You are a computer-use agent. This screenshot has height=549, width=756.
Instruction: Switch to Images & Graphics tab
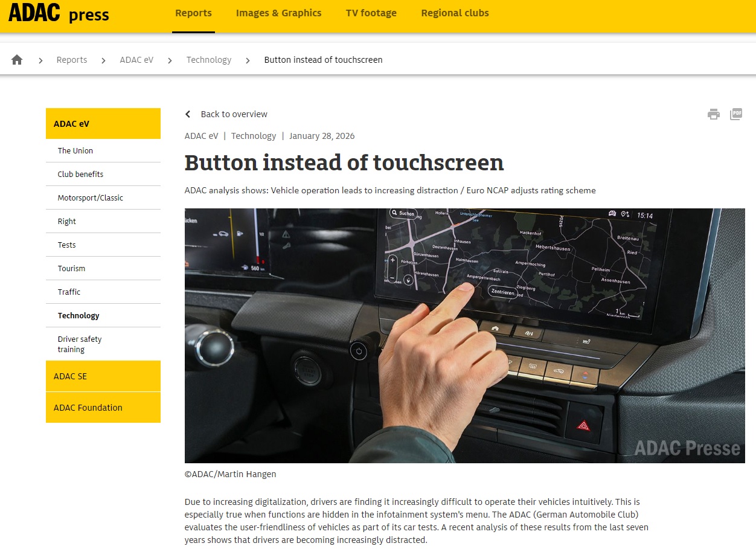[x=278, y=13]
